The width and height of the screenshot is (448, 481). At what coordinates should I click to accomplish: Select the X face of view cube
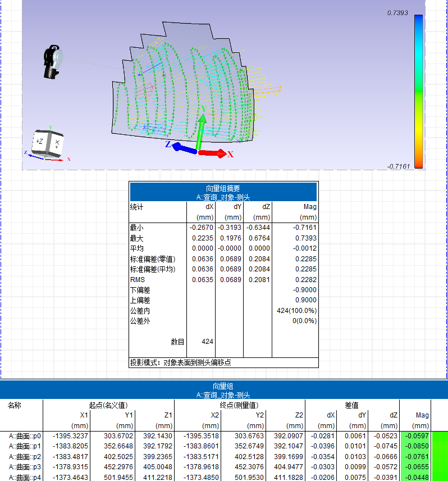tap(57, 144)
